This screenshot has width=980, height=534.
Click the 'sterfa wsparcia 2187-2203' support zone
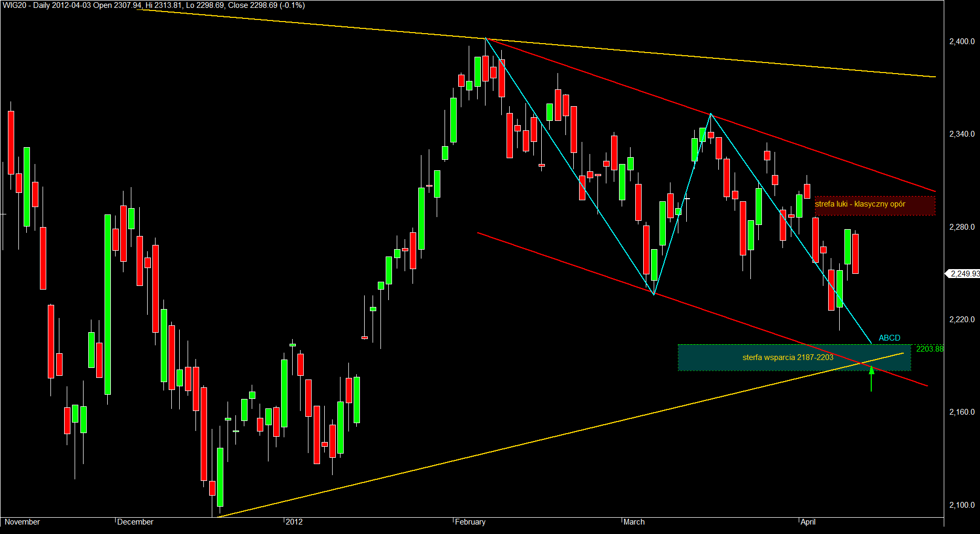[x=794, y=357]
